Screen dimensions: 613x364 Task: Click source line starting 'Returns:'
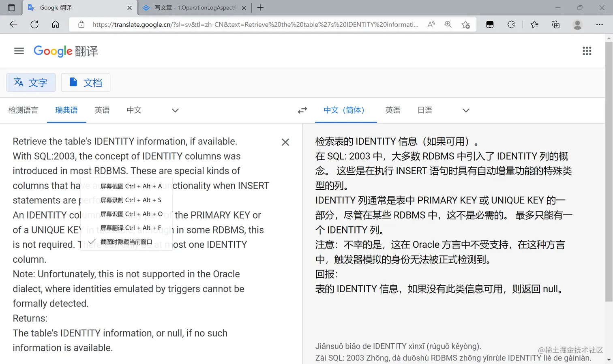point(30,319)
